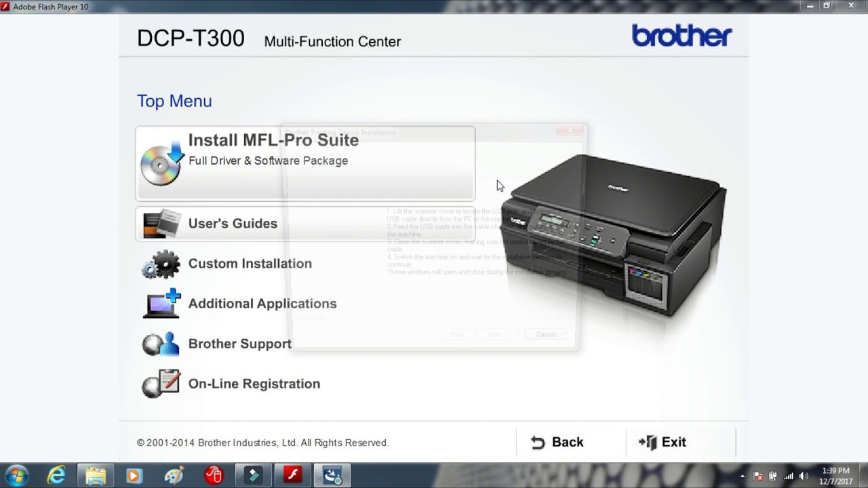Click Adobe Flash Player title bar icon
Viewport: 868px width, 488px height.
click(x=6, y=6)
